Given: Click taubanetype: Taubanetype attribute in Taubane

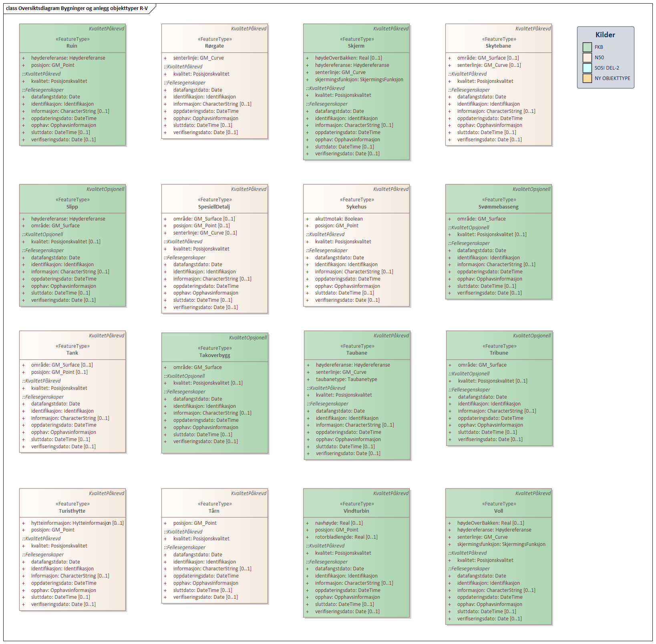Looking at the screenshot, I should click(346, 379).
